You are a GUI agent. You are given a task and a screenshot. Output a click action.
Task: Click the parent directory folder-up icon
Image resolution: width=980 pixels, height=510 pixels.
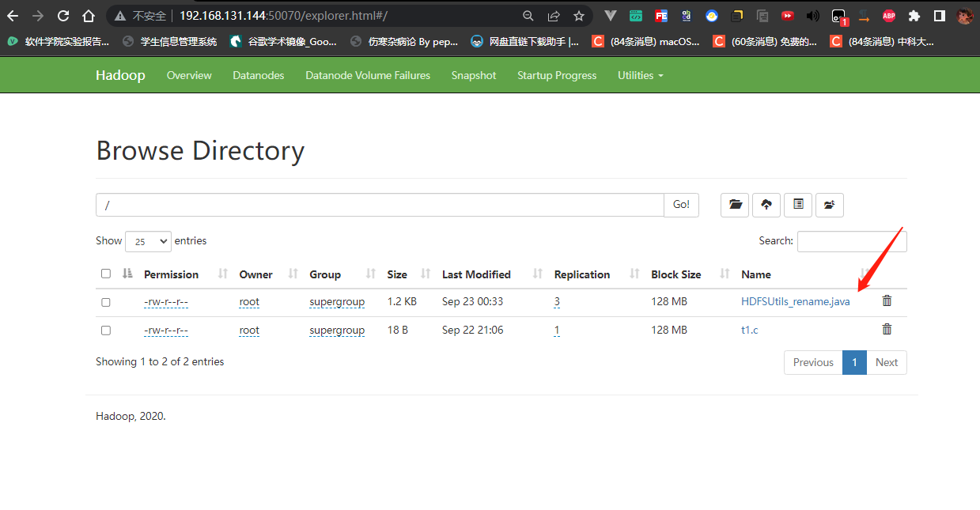(x=830, y=205)
